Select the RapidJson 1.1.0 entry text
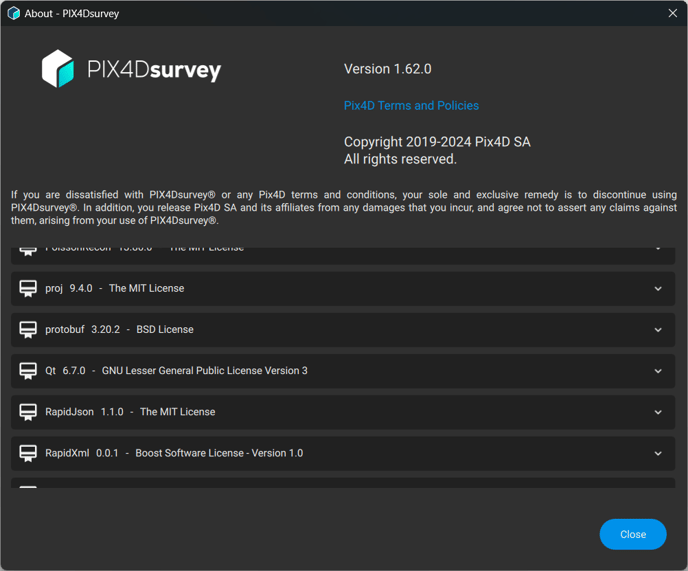Viewport: 688px width, 571px height. [x=130, y=412]
